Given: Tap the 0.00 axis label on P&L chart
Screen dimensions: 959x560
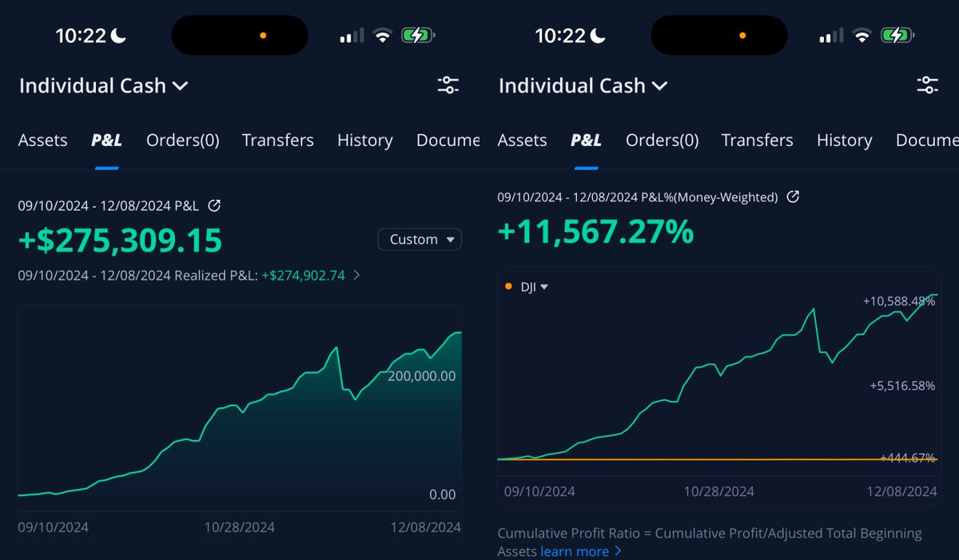Looking at the screenshot, I should tap(442, 494).
